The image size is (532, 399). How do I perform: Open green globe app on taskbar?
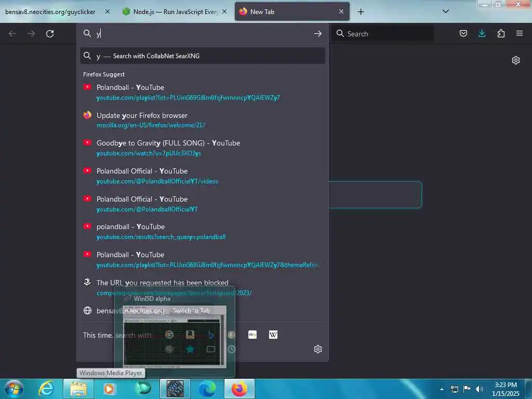pyautogui.click(x=143, y=389)
